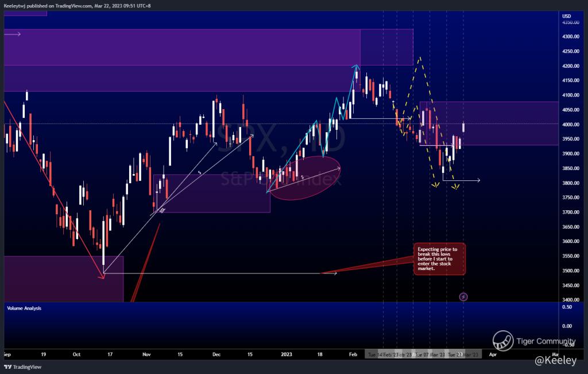This screenshot has height=374, width=588.
Task: Click the purple lightning bolt icon
Action: click(463, 296)
